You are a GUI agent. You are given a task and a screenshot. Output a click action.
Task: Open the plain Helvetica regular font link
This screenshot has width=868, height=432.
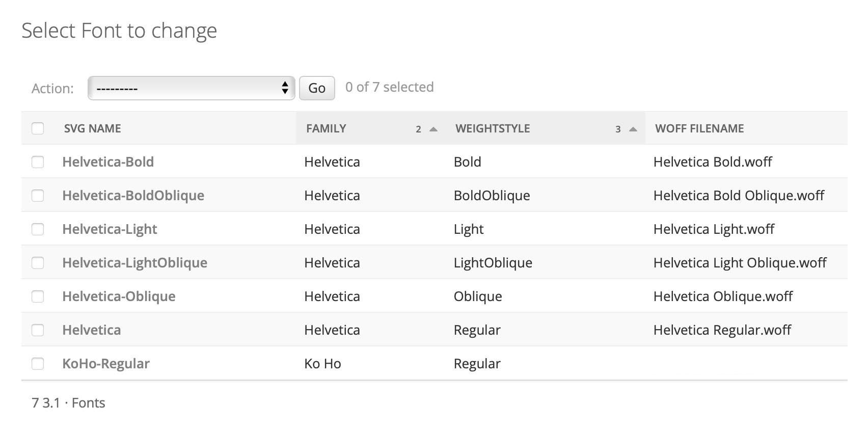[92, 330]
